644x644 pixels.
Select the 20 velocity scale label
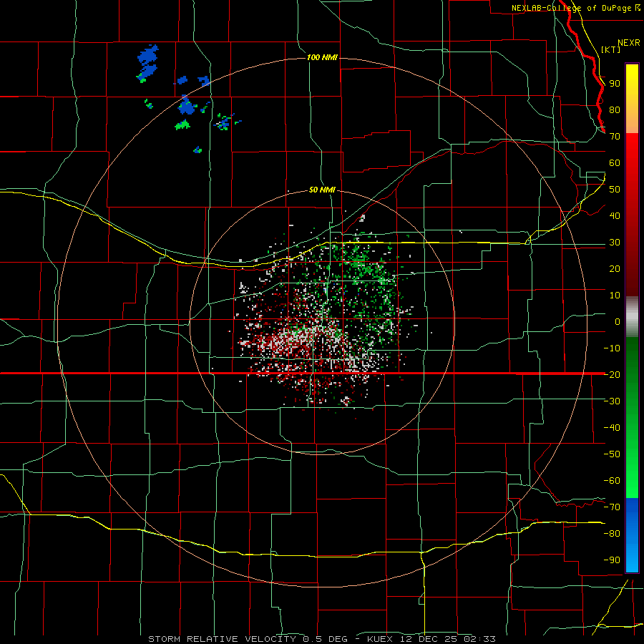click(615, 268)
